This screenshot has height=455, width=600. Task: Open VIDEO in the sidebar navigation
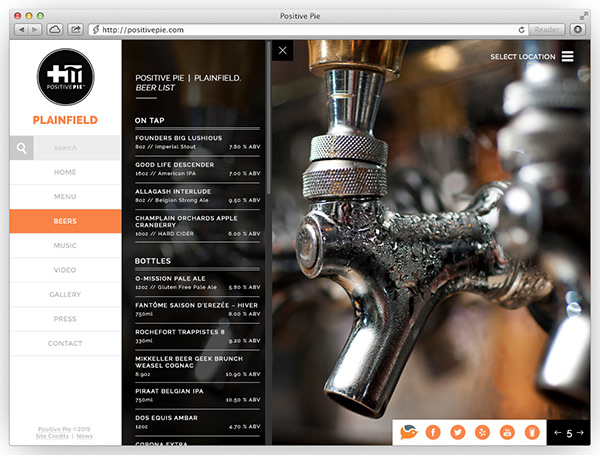pyautogui.click(x=65, y=270)
